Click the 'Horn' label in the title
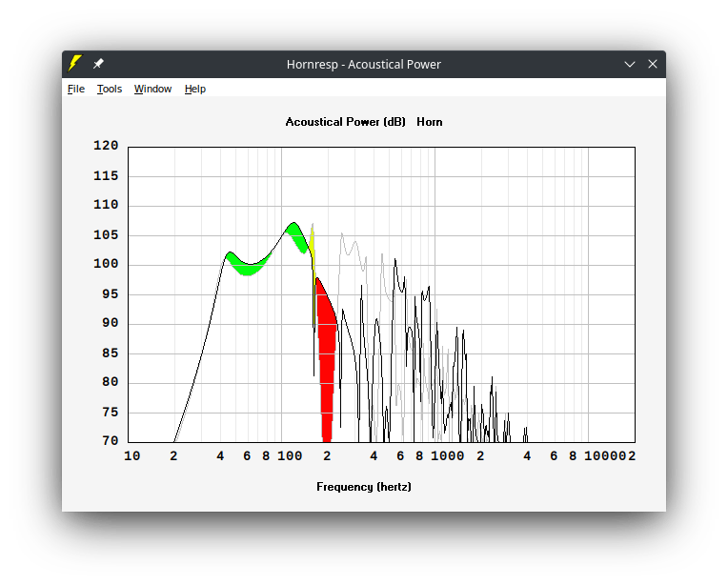 tap(430, 122)
